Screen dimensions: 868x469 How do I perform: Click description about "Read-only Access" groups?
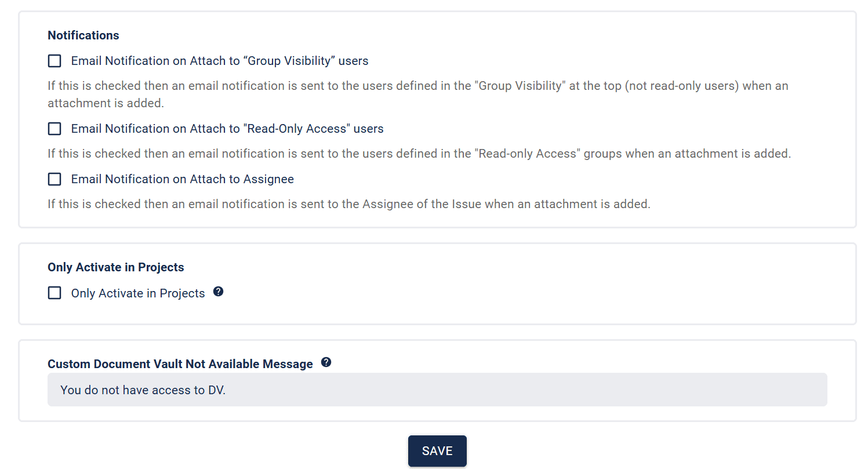(419, 154)
